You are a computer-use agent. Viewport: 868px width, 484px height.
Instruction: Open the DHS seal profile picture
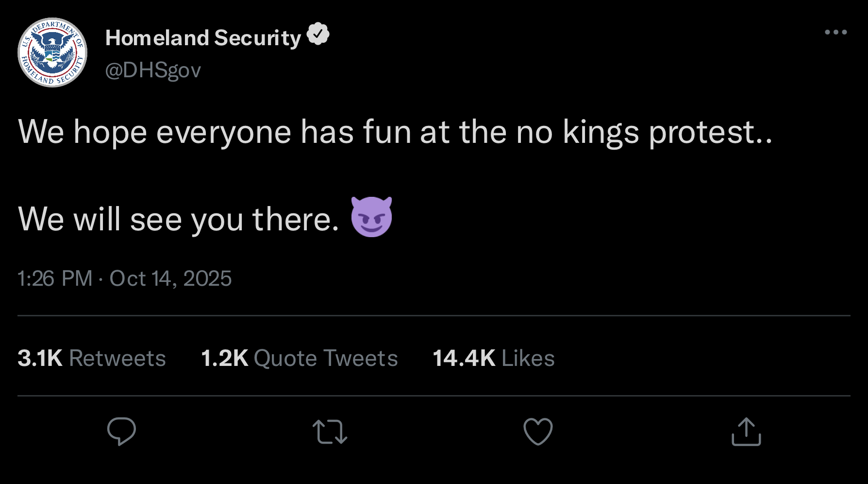click(52, 52)
